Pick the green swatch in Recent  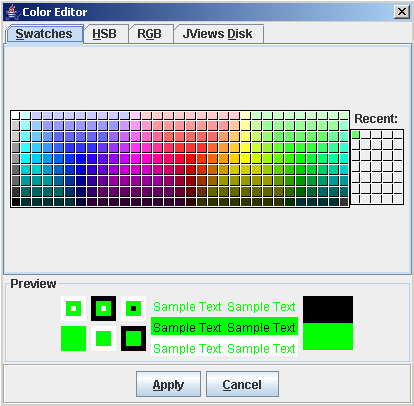[x=356, y=134]
